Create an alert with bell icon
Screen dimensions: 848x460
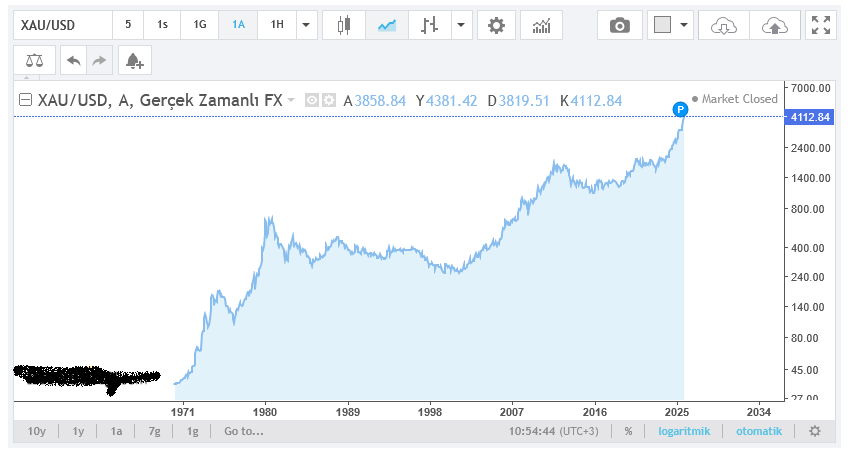(132, 61)
